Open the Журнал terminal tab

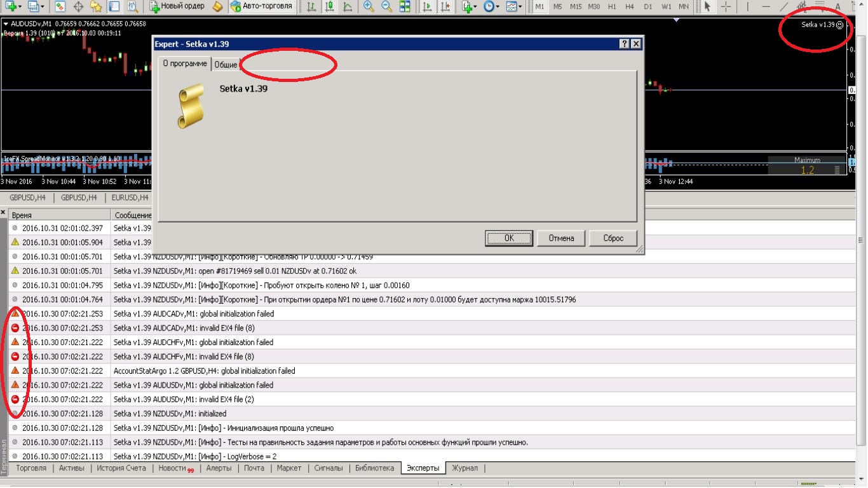465,468
